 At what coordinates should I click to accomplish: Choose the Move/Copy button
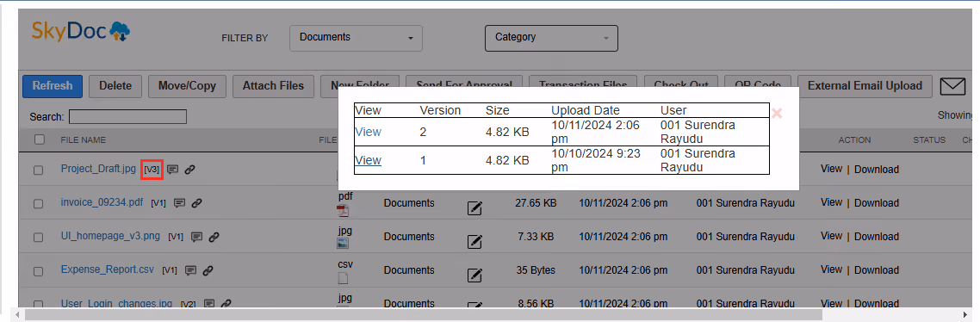(187, 86)
